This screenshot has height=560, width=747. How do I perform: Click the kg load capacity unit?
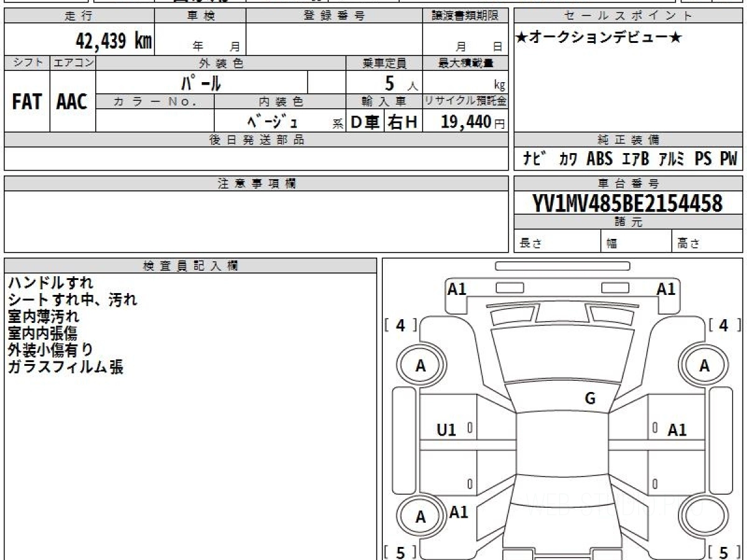coord(499,86)
